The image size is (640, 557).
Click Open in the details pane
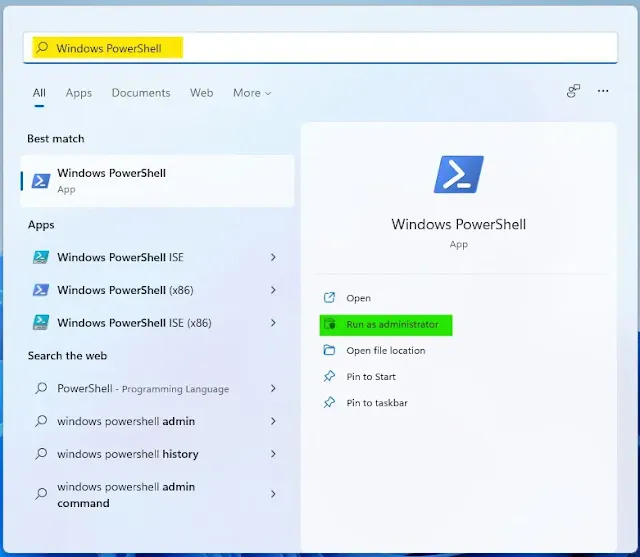tap(358, 298)
